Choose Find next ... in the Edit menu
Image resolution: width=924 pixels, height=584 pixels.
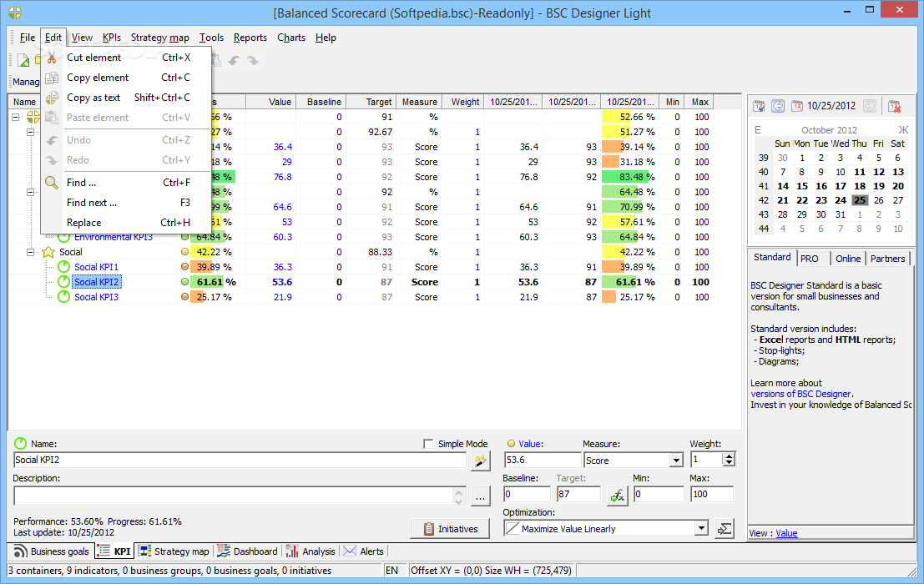tap(126, 203)
